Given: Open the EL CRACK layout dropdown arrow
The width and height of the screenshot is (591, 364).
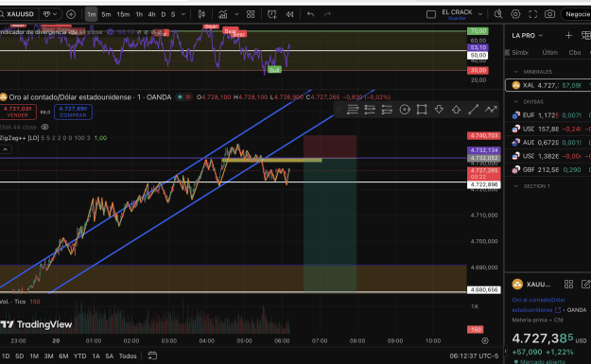Looking at the screenshot, I should [x=480, y=14].
